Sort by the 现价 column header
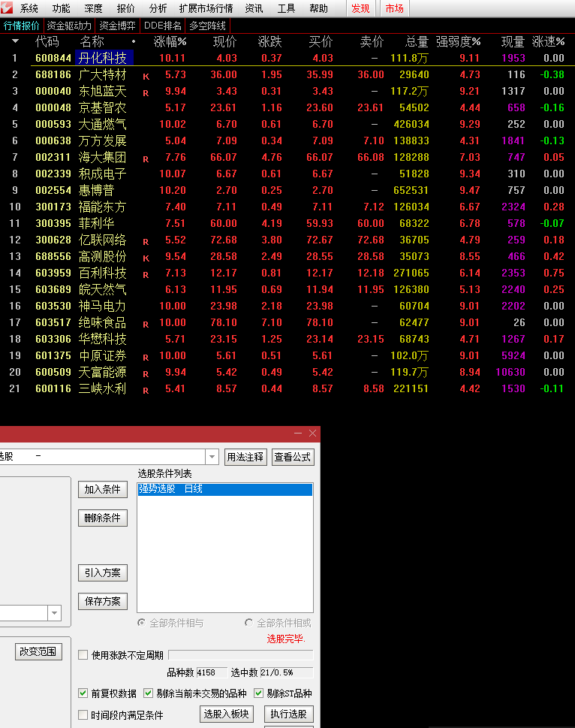Image resolution: width=575 pixels, height=728 pixels. pos(225,42)
